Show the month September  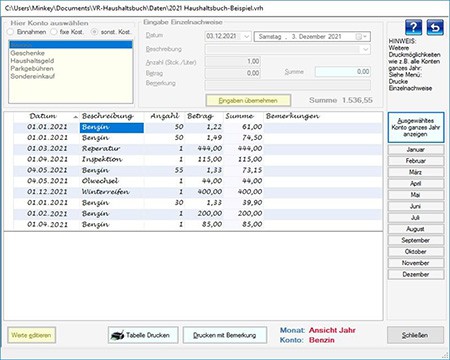point(416,240)
